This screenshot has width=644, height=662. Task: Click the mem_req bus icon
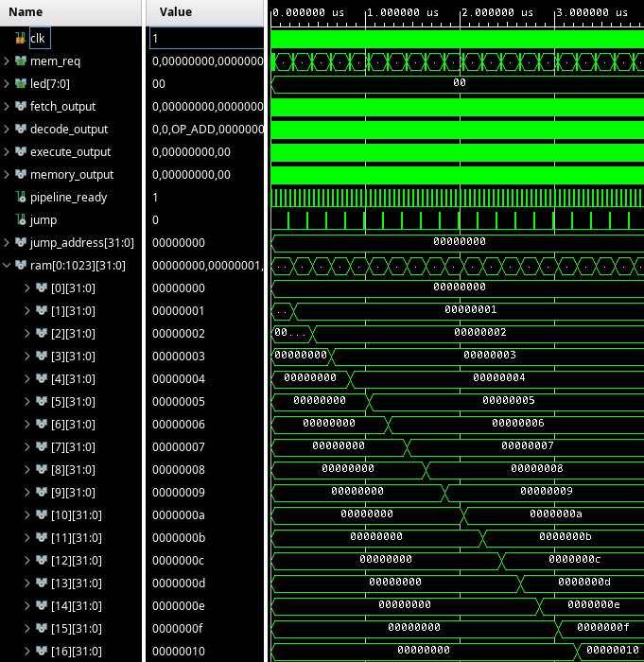point(20,61)
